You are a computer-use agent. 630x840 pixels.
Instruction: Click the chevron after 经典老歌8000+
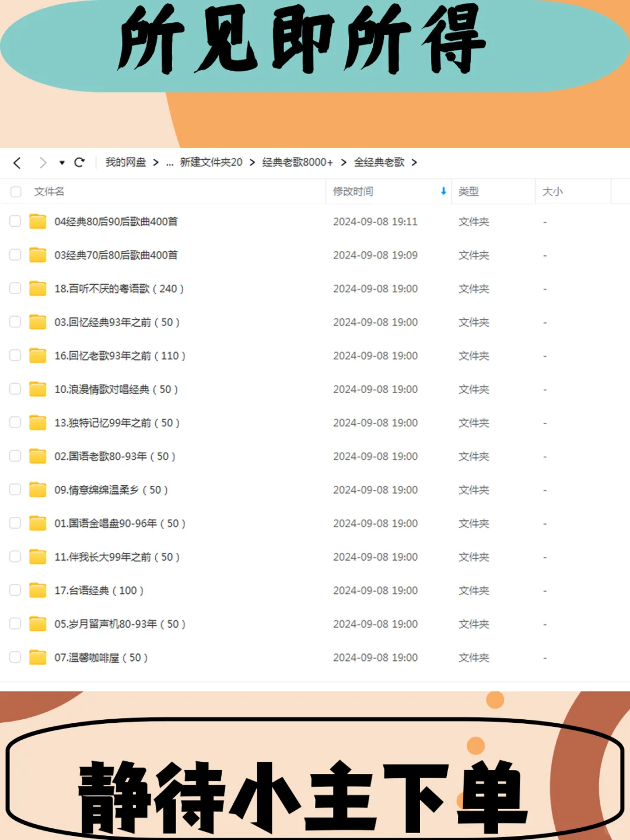[342, 163]
